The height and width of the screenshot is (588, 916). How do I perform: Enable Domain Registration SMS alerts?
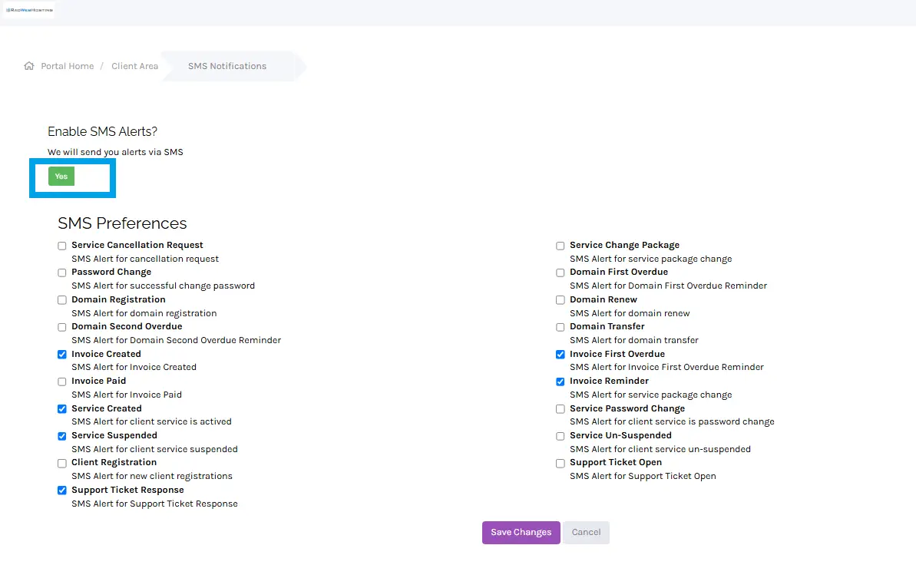pyautogui.click(x=61, y=299)
